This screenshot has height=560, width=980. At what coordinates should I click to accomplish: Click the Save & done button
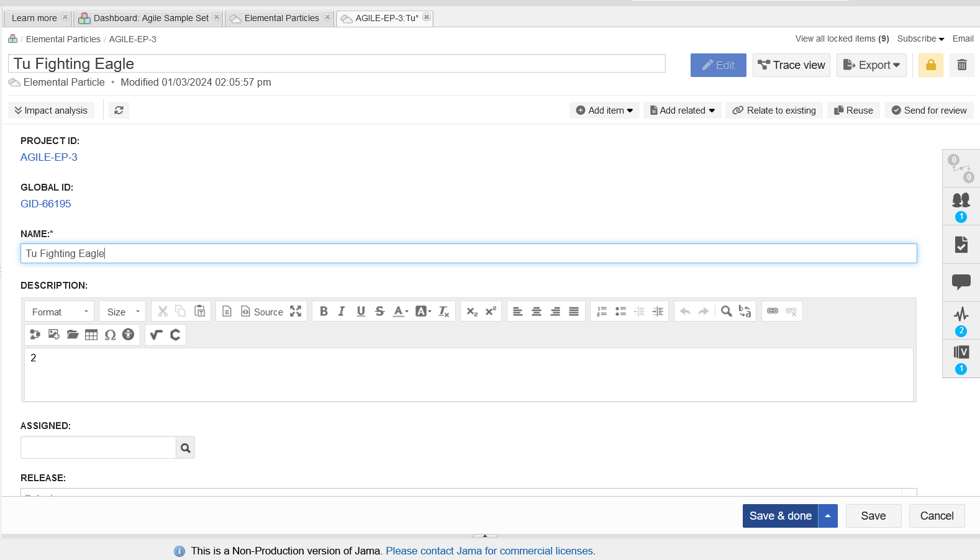coord(780,516)
